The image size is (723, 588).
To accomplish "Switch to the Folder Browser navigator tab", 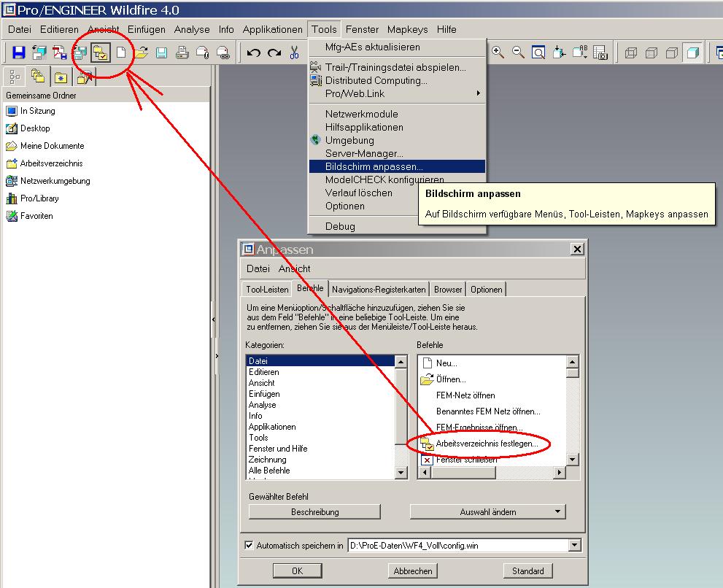I will click(x=37, y=77).
